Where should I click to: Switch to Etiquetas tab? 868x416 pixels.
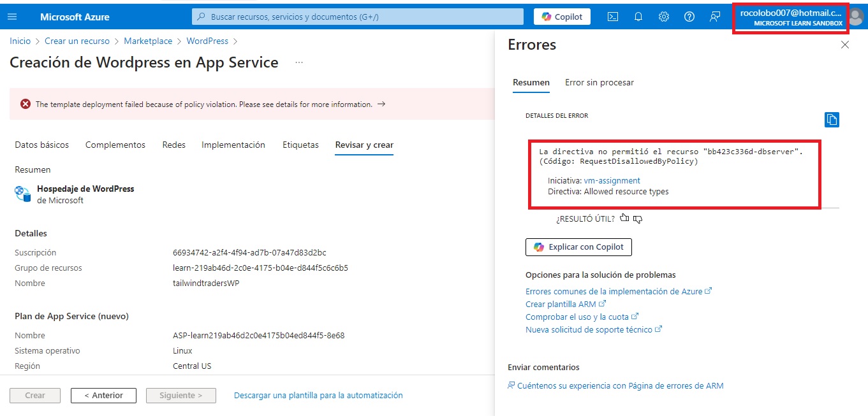(300, 145)
